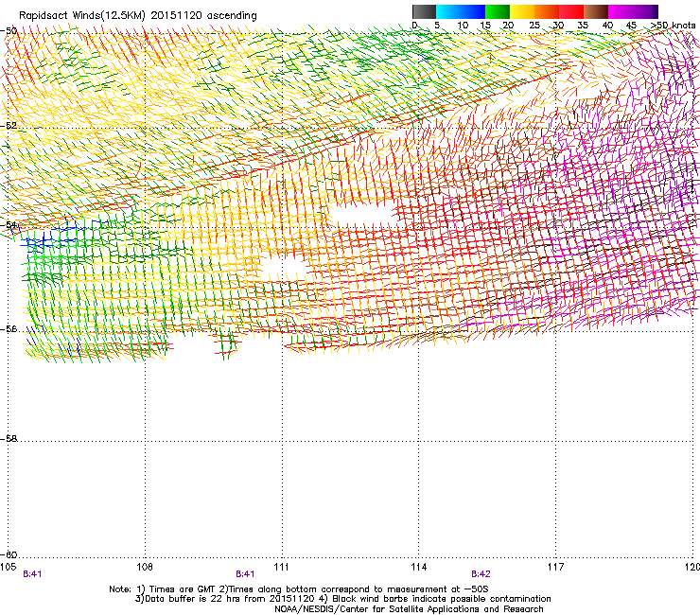Click the latitude label '-56'

pos(9,328)
